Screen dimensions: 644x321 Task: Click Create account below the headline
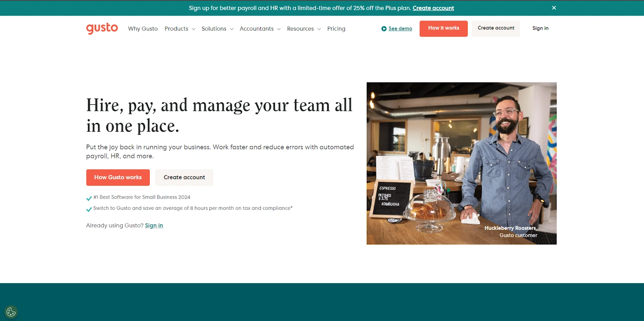pyautogui.click(x=184, y=177)
